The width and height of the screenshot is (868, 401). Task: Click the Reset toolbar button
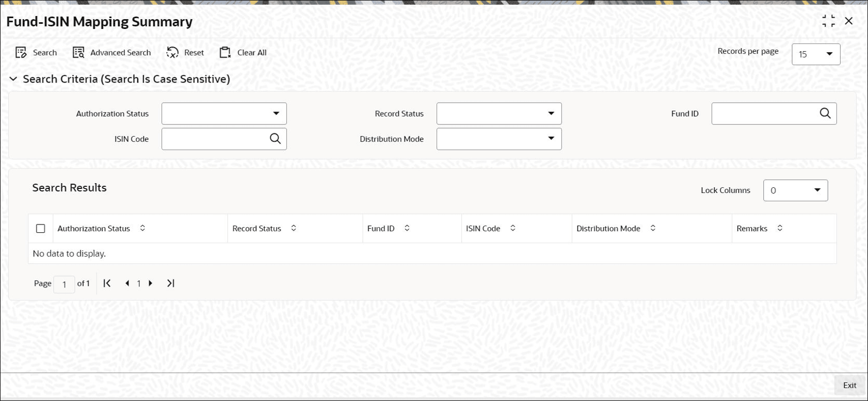(185, 53)
